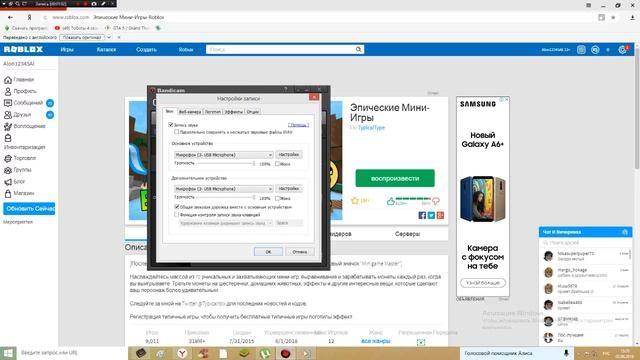The width and height of the screenshot is (640, 360).
Task: Click OK in the recording settings dialog
Action: point(268,251)
